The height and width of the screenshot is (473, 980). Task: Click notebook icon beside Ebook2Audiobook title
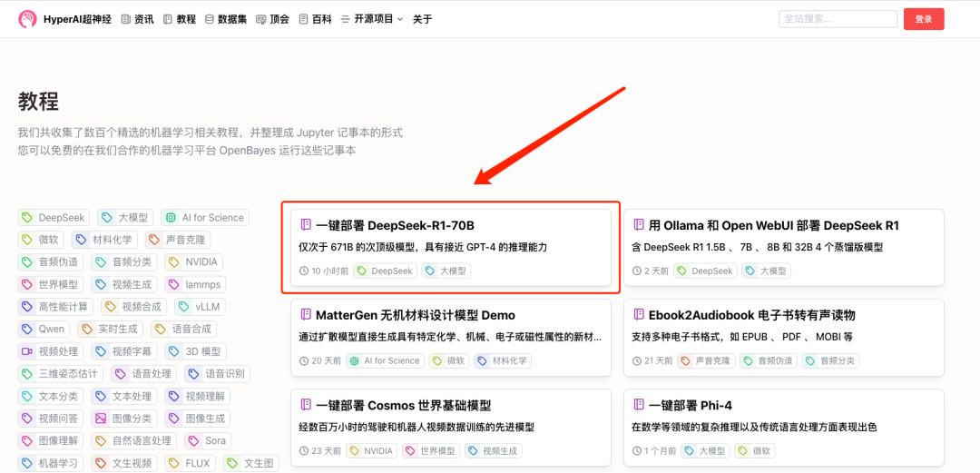pos(639,314)
